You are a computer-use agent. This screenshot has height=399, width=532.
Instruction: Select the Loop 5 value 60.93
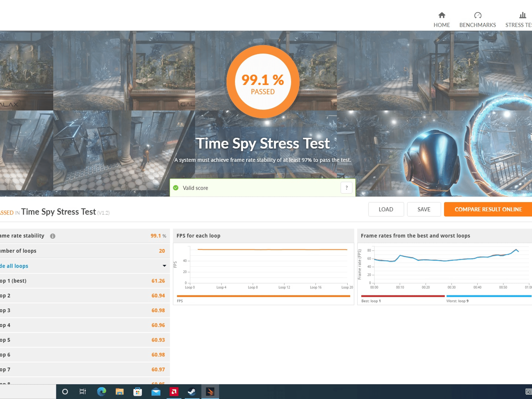click(158, 340)
